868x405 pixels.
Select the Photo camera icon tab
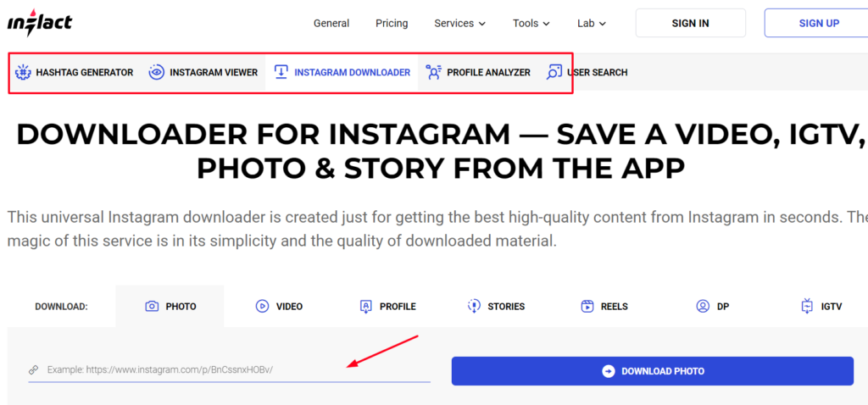[152, 307]
